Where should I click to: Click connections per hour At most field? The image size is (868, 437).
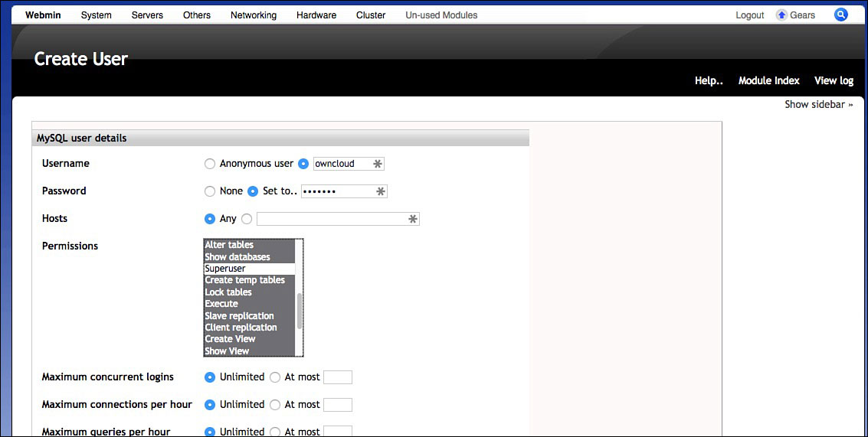coord(338,405)
